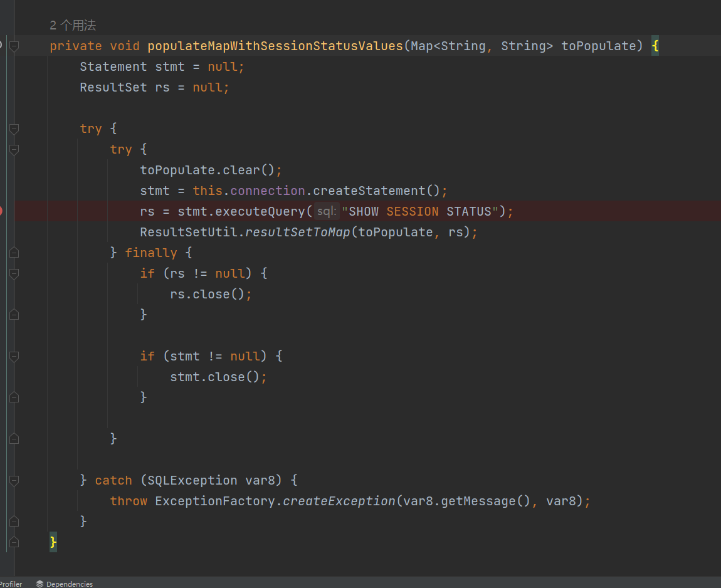Collapse the outer try block
Image resolution: width=721 pixels, height=588 pixels.
coord(14,129)
